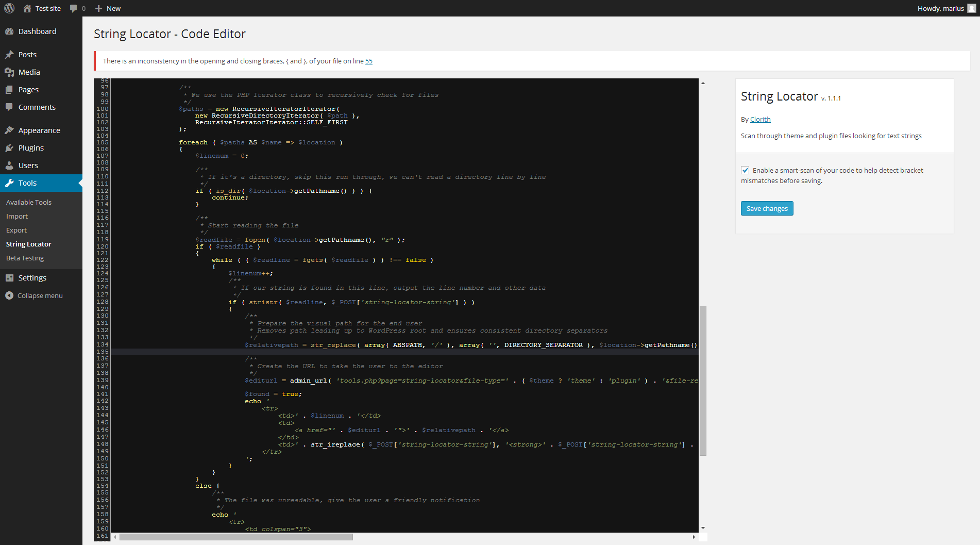Click the Test site name link

48,8
